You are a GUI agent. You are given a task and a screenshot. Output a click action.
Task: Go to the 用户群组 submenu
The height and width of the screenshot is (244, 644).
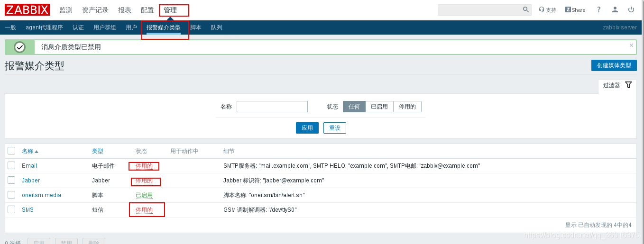[x=105, y=27]
